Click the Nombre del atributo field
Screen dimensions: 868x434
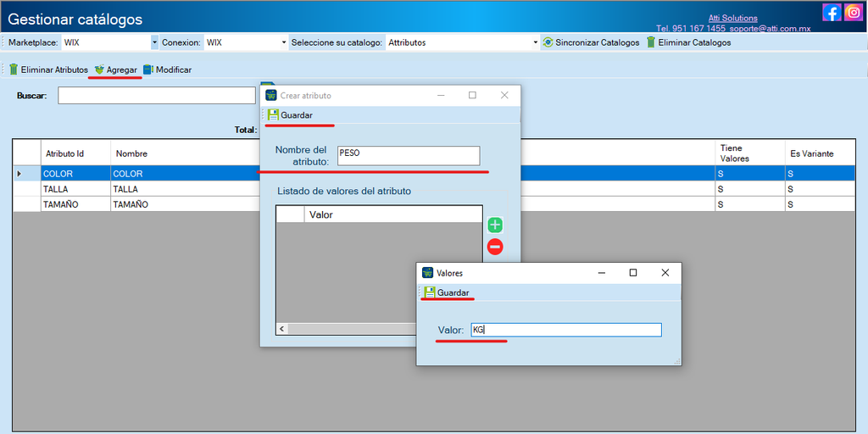[x=409, y=156]
